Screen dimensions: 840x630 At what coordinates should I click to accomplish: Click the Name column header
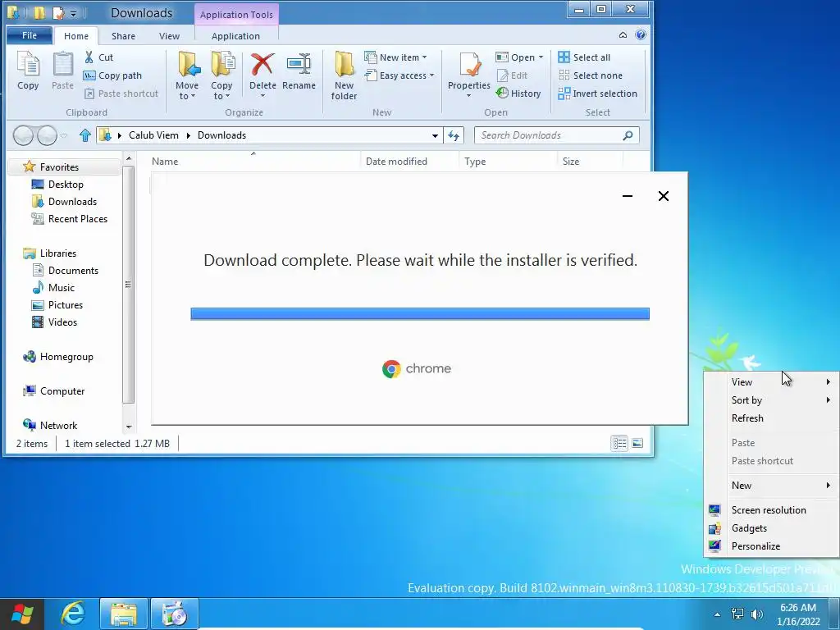(253, 162)
